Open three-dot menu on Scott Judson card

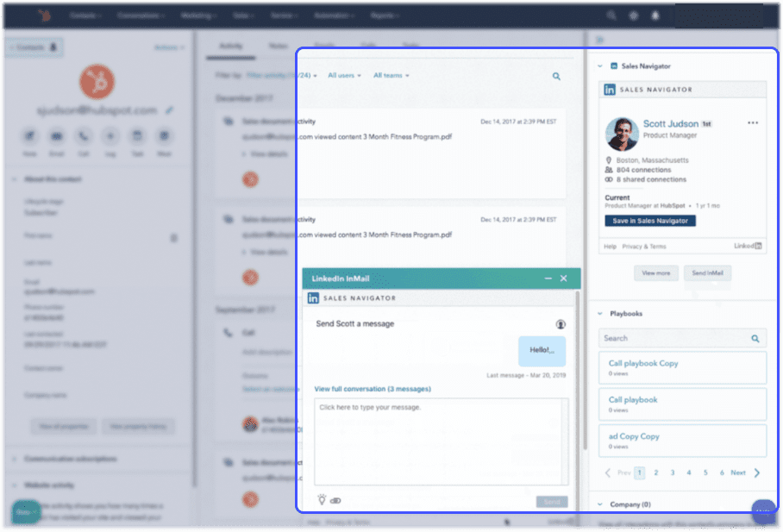click(x=753, y=123)
